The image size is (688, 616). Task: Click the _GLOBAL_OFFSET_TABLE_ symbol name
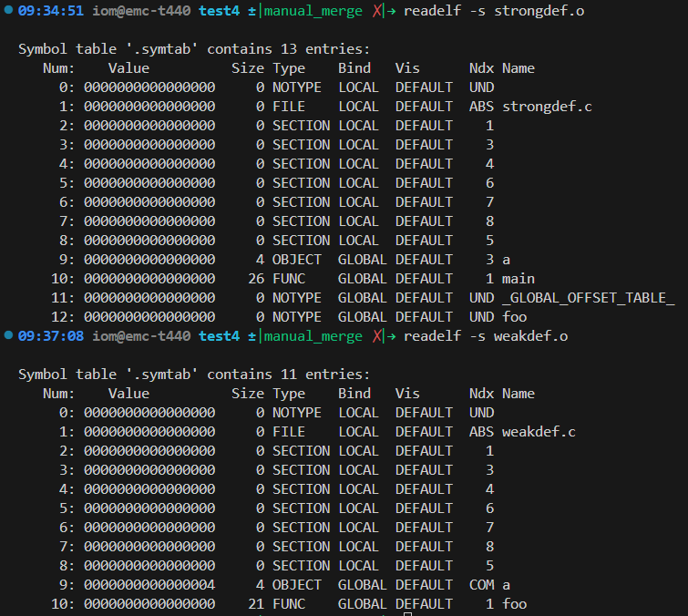(588, 298)
